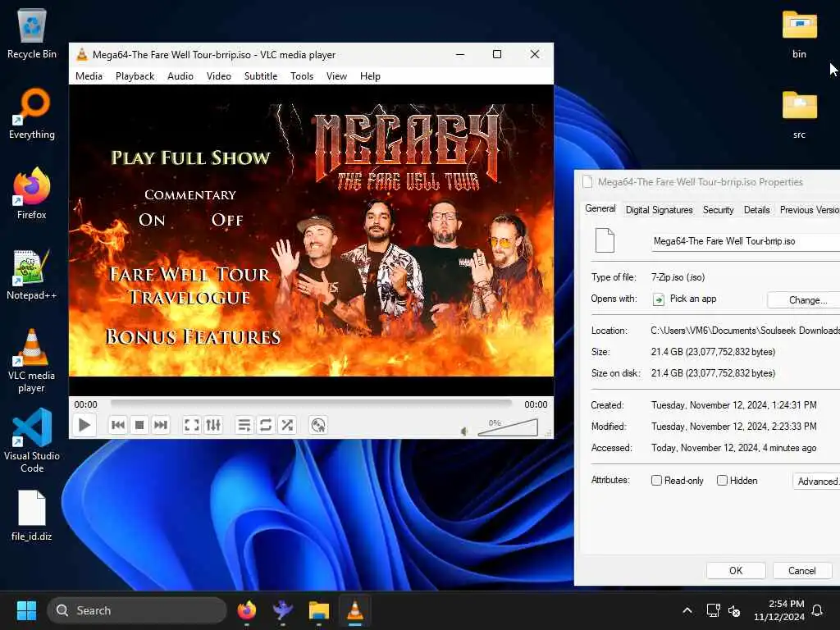Switch to the Security tab
Viewport: 840px width, 630px height.
point(718,210)
